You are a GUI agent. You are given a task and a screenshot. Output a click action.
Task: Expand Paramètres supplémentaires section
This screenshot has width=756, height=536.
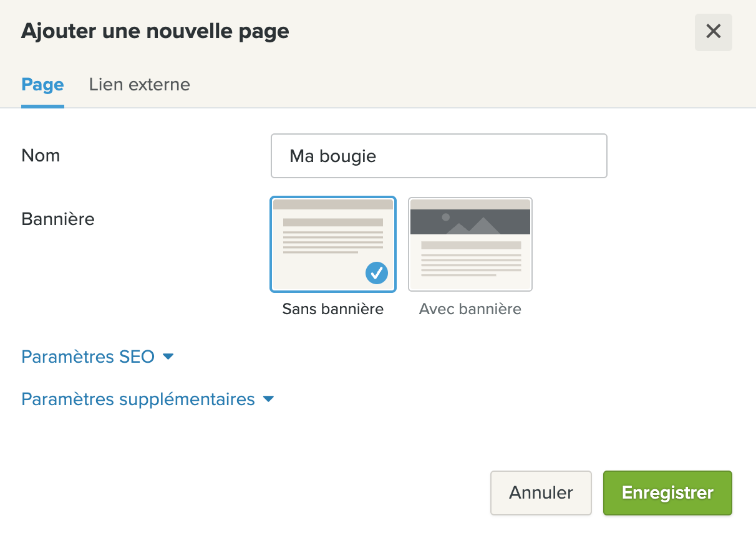(x=148, y=400)
